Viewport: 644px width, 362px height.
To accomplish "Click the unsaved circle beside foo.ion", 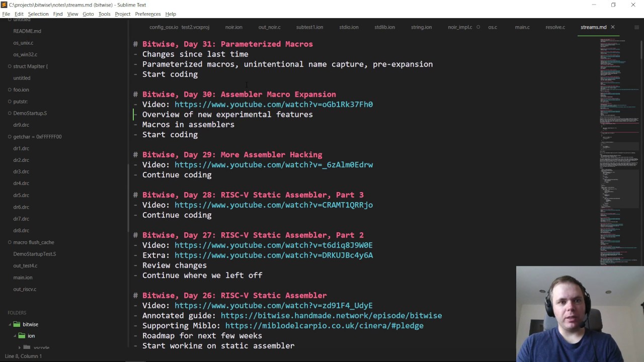I will point(10,89).
